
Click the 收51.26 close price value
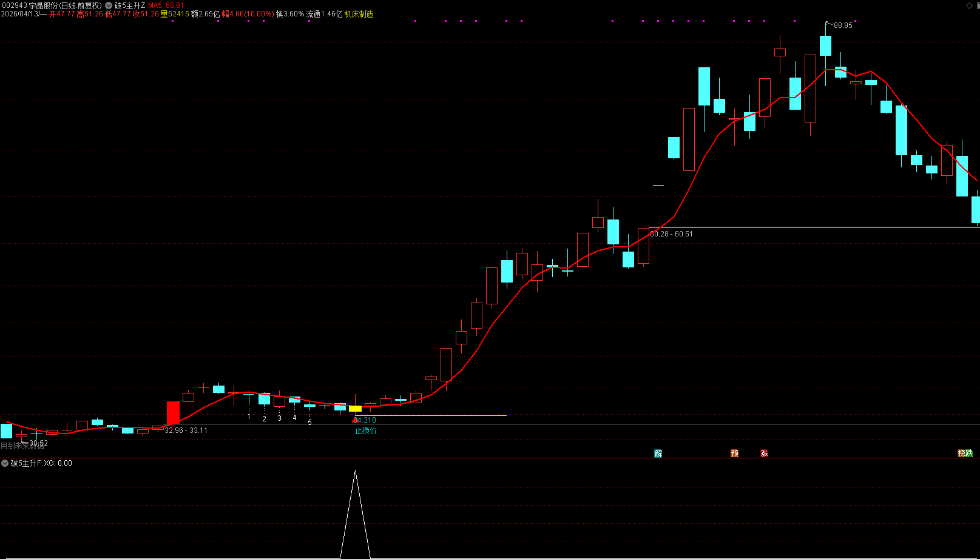(x=146, y=14)
